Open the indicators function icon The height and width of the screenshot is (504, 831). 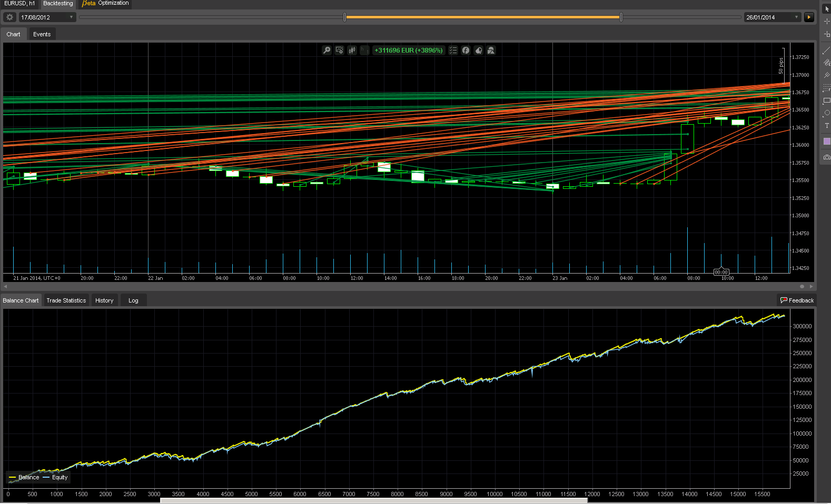pos(466,51)
